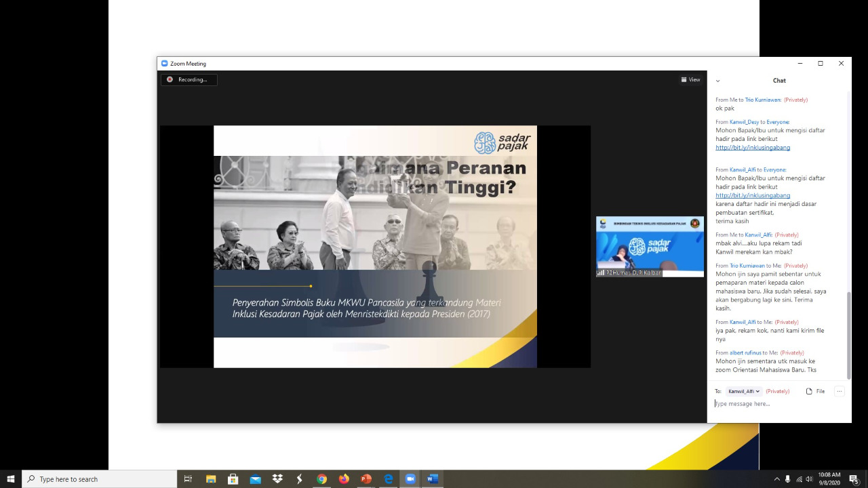Open the system volume control
The width and height of the screenshot is (868, 488).
click(x=809, y=479)
